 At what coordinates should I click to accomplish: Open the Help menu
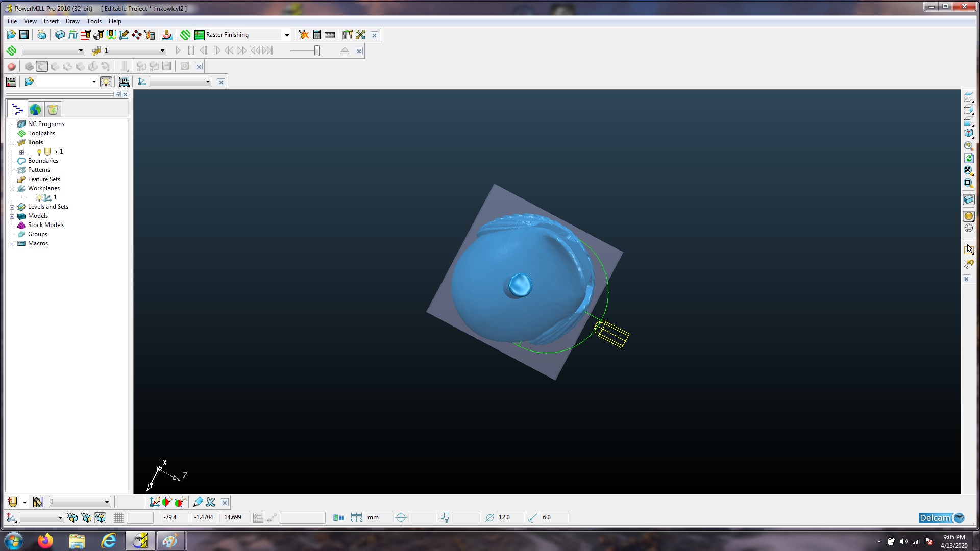coord(115,21)
